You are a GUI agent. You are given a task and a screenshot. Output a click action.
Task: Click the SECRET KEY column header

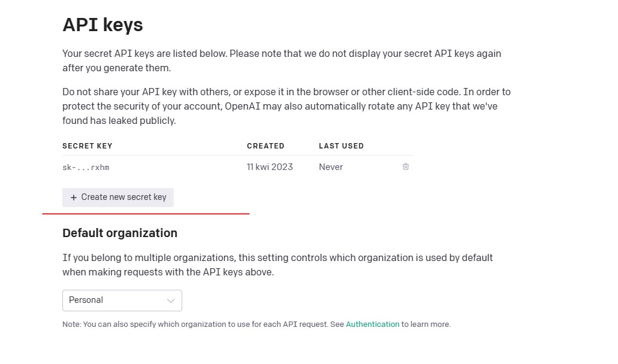(88, 146)
